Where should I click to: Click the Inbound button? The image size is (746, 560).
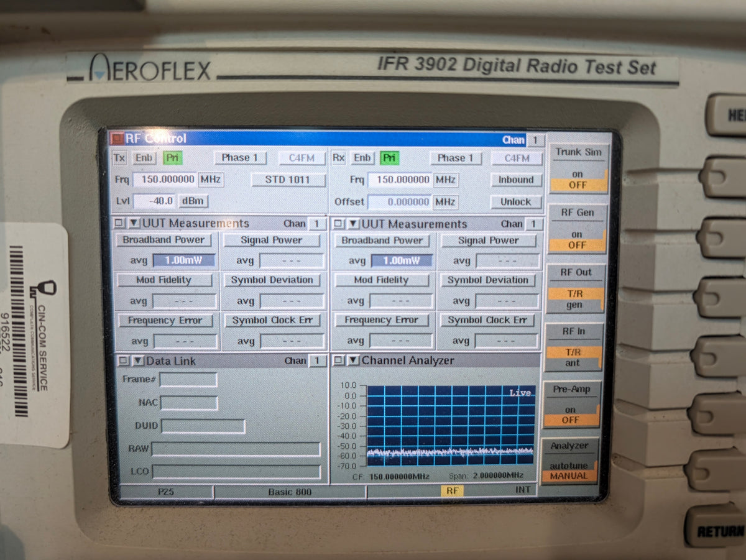[516, 180]
